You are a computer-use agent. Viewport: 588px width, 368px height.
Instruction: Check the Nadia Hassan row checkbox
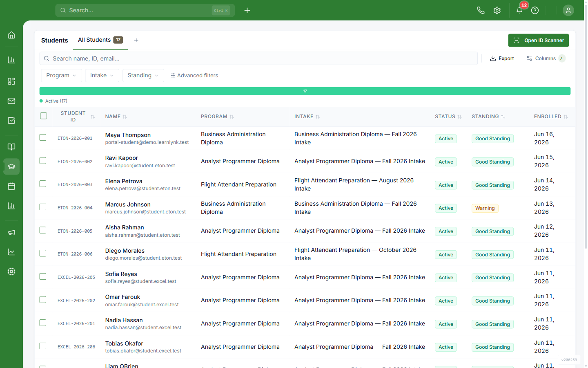[43, 323]
